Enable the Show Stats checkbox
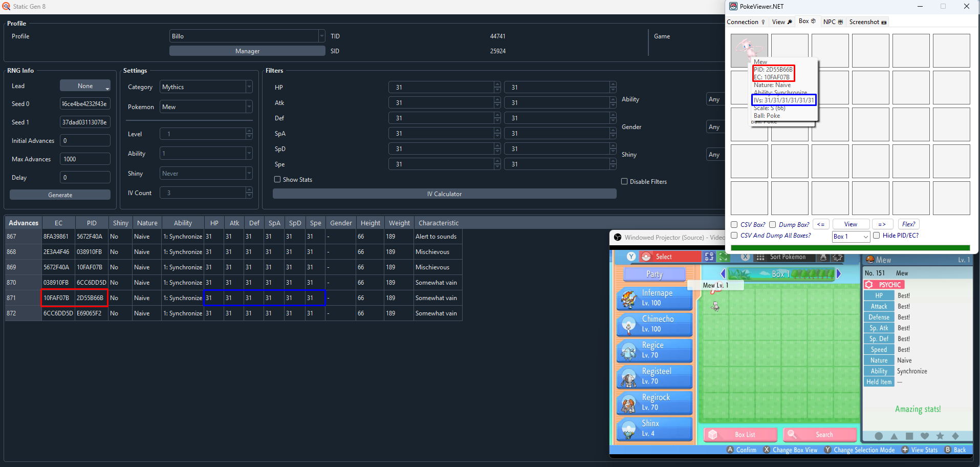The height and width of the screenshot is (467, 980). pos(277,180)
